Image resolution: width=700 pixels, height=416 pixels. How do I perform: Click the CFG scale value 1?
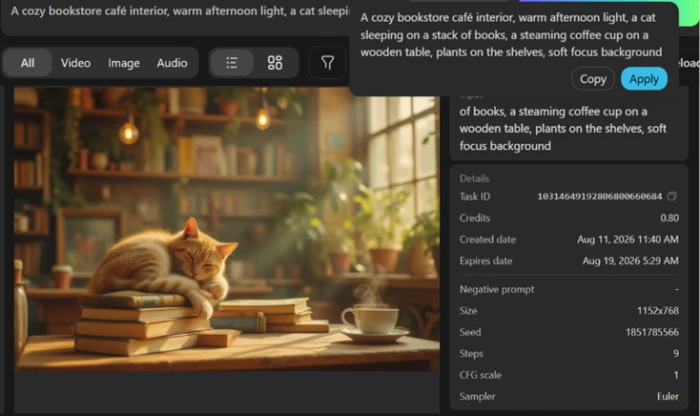[x=676, y=375]
